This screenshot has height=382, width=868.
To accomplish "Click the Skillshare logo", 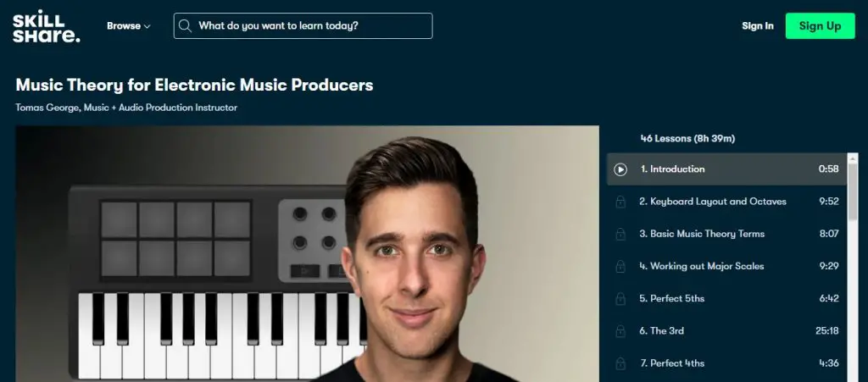I will (x=46, y=26).
